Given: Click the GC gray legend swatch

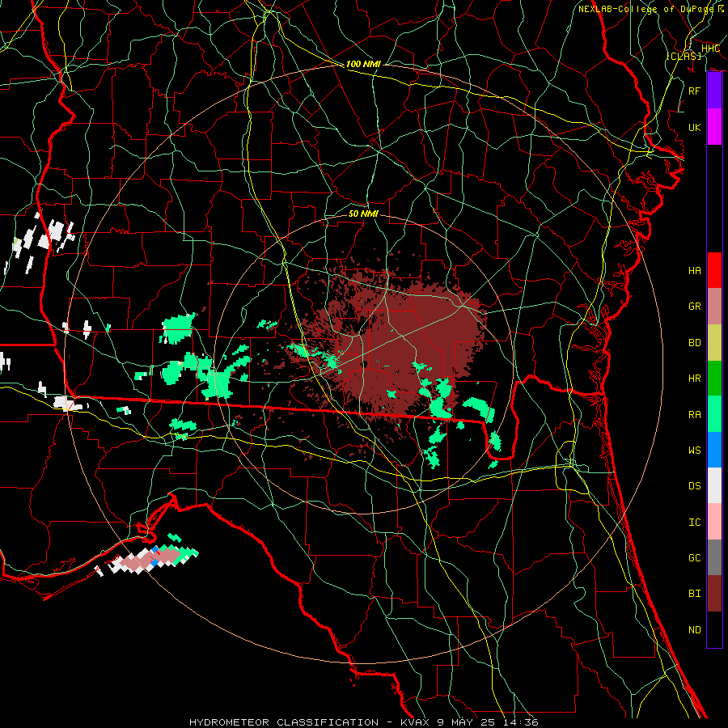Looking at the screenshot, I should pyautogui.click(x=714, y=557).
